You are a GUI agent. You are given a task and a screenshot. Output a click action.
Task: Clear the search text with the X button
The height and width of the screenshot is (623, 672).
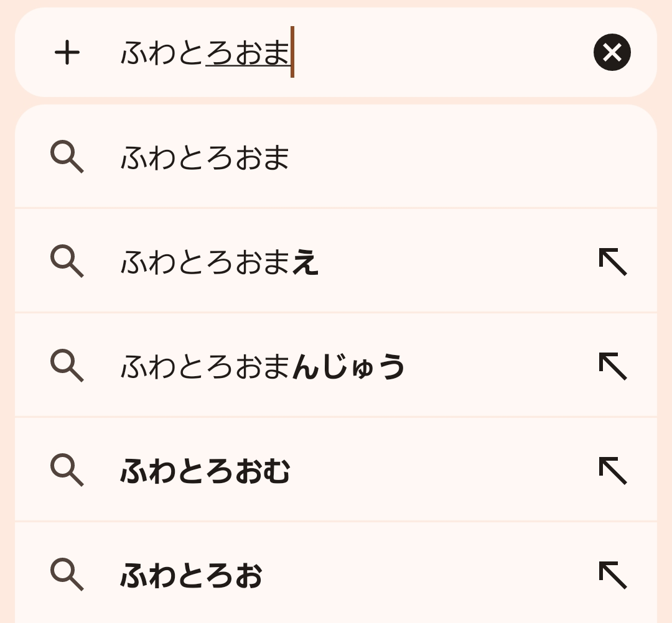[612, 52]
